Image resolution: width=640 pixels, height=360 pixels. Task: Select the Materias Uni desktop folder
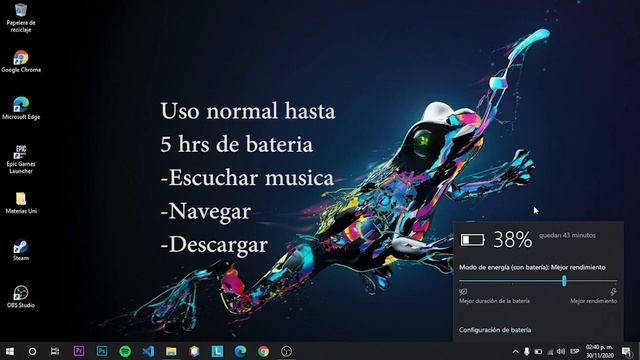21,203
